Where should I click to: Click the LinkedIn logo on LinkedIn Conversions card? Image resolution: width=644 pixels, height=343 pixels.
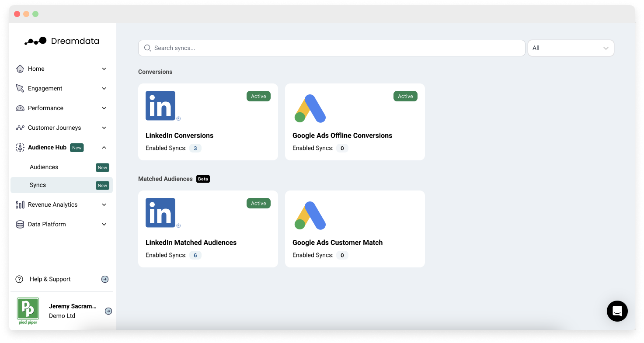pos(163,106)
